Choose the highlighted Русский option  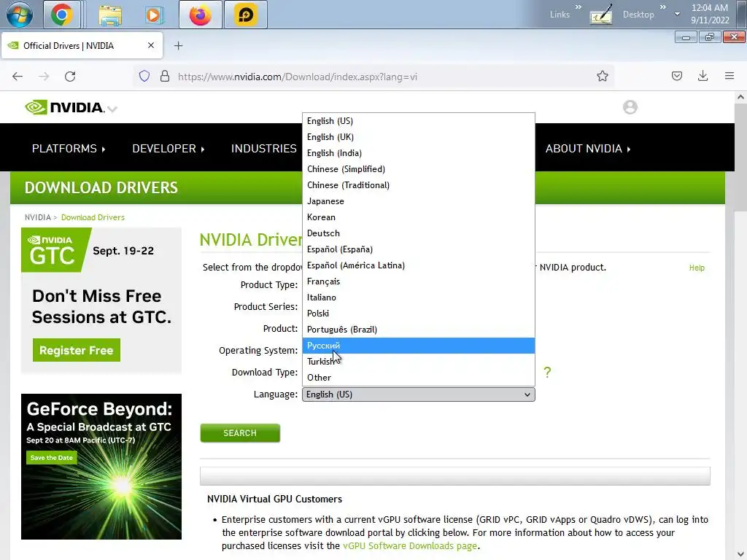point(418,346)
